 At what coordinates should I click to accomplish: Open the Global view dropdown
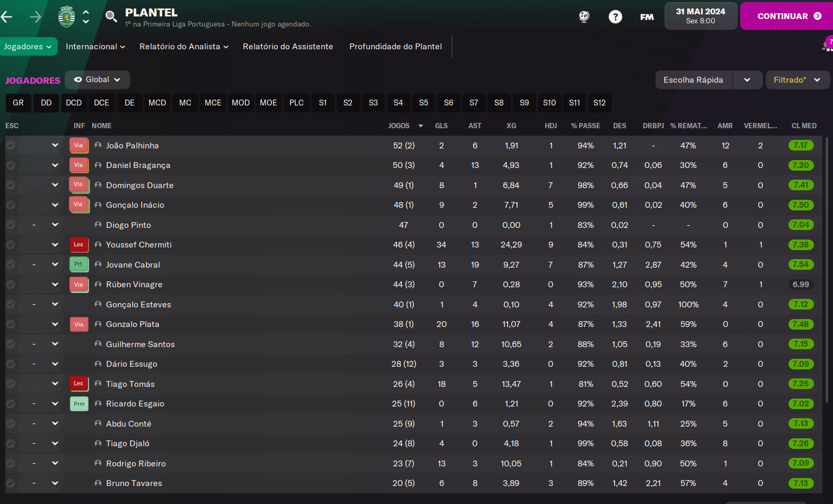98,79
